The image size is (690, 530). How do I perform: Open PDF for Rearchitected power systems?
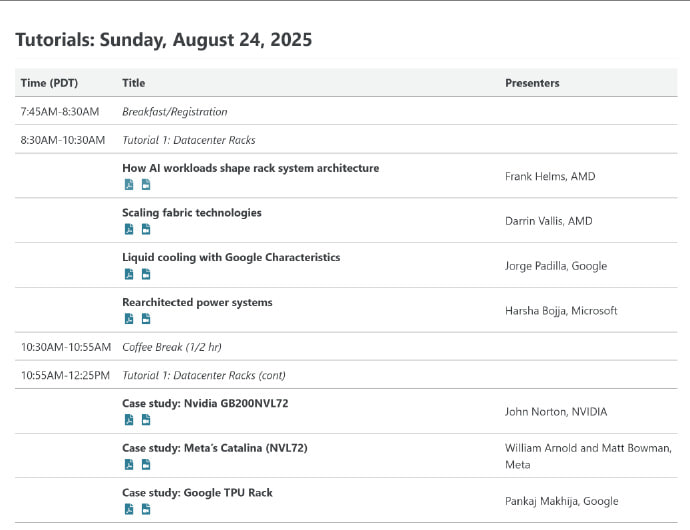128,319
